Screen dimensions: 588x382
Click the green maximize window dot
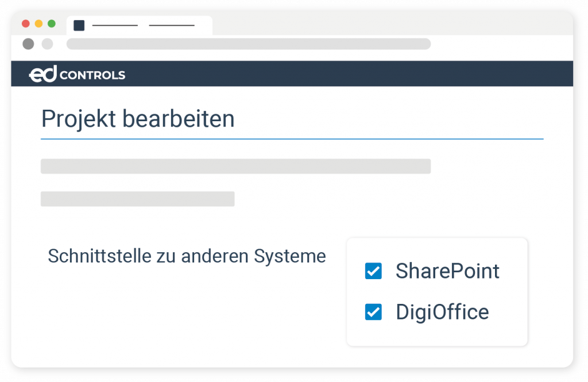point(52,24)
